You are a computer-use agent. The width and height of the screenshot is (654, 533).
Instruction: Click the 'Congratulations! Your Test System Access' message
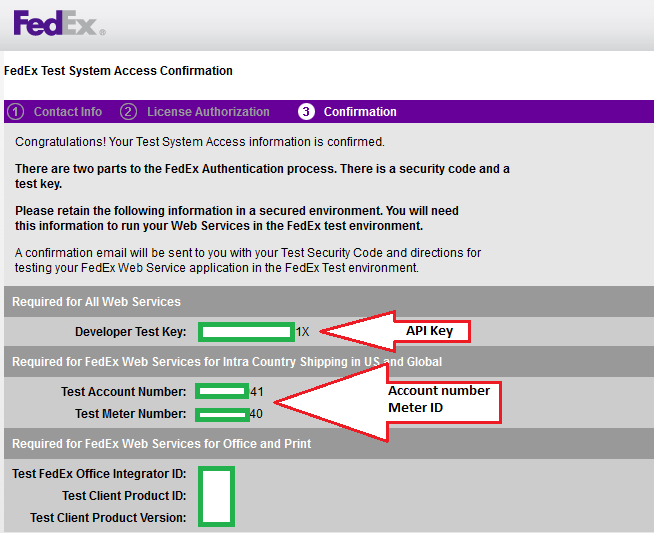200,142
